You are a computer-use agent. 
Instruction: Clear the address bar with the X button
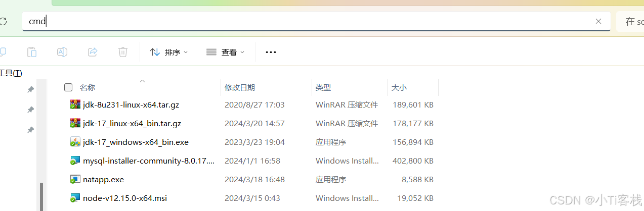point(598,21)
